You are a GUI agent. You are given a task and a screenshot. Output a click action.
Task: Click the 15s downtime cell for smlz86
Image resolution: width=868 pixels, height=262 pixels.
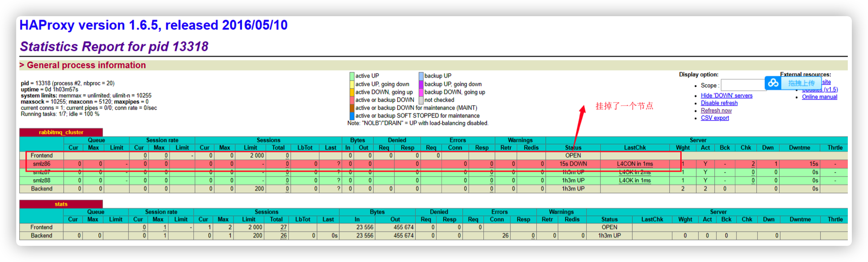click(799, 164)
